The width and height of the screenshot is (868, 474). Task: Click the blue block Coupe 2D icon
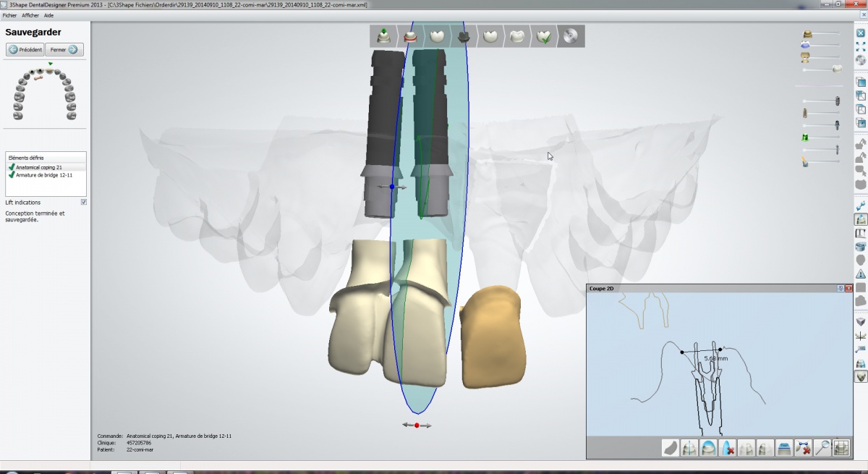click(784, 448)
